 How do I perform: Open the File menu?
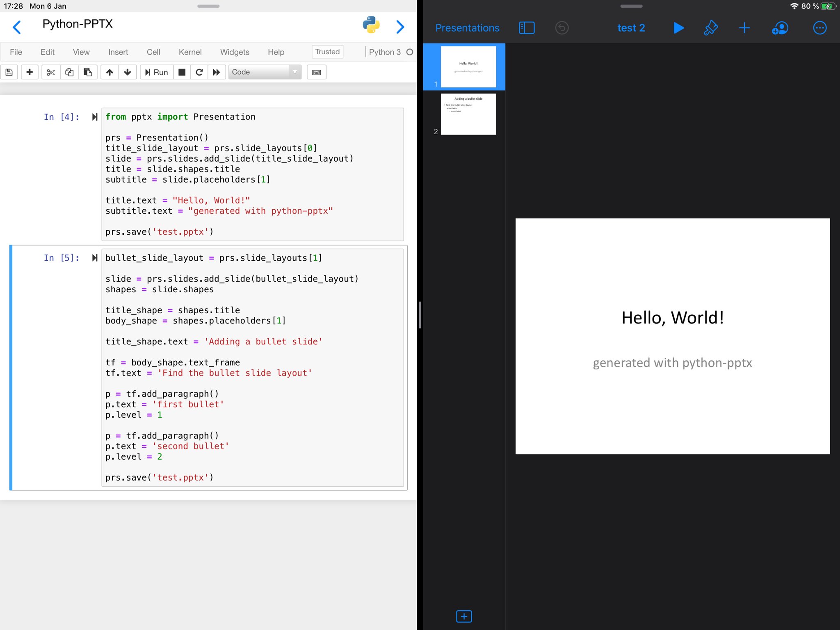pyautogui.click(x=16, y=52)
